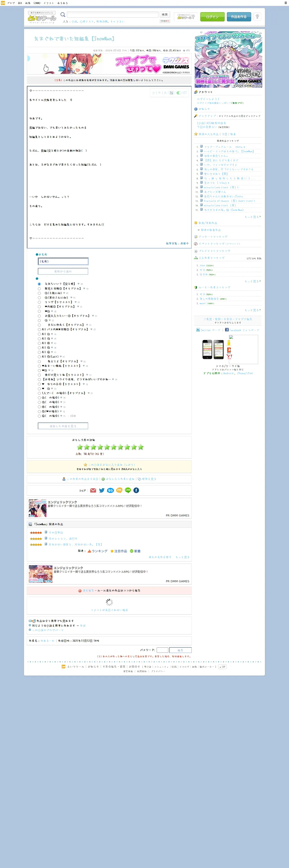
Task: Open ブログ in the top navigation
Action: [11, 3]
